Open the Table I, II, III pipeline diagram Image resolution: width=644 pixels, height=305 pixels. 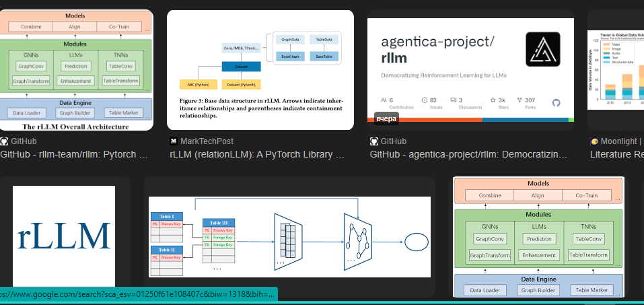point(289,237)
